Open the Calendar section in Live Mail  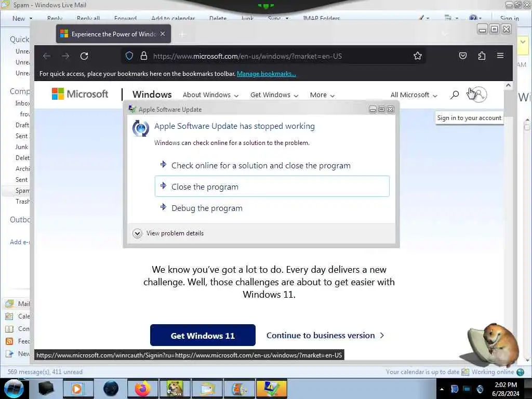(x=18, y=316)
